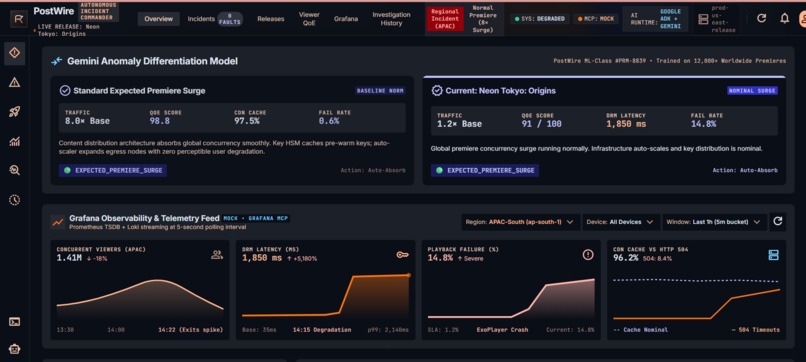Click the server icon in CDN Cache card
This screenshot has height=362, width=806.
[x=774, y=255]
